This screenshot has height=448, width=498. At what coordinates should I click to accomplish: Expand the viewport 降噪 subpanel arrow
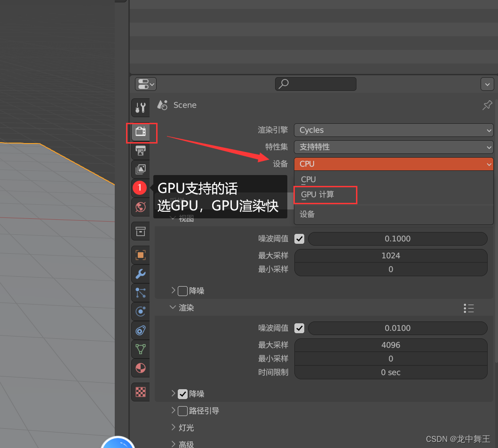(173, 290)
